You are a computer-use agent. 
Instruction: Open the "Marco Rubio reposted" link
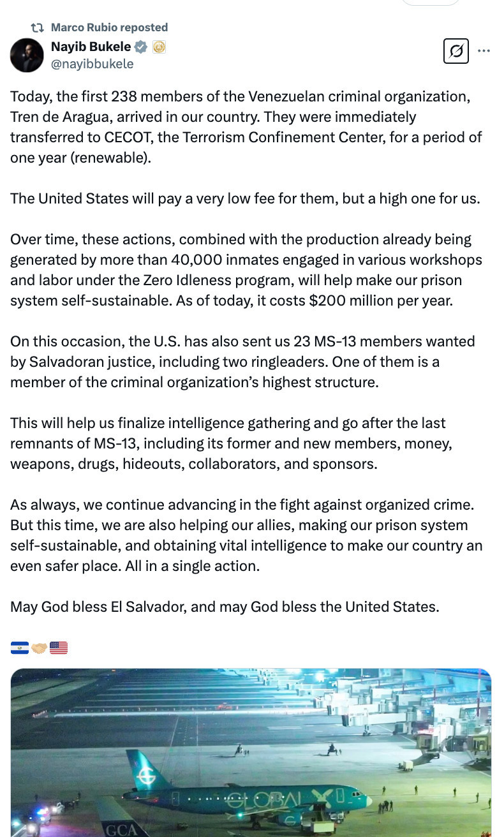[109, 27]
